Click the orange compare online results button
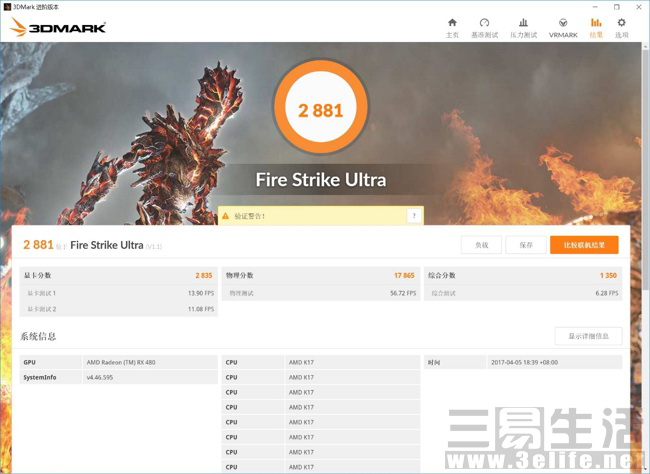Image resolution: width=650 pixels, height=474 pixels. pos(584,245)
